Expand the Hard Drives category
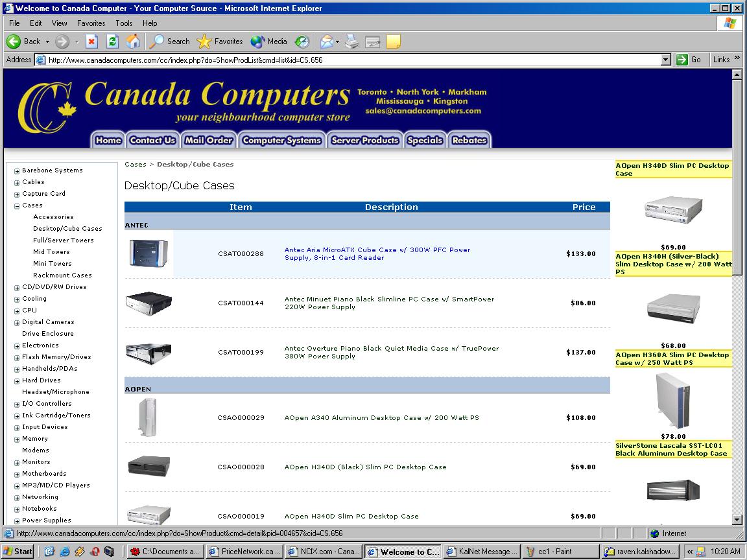Screen dimensions: 747x560 click(x=17, y=381)
